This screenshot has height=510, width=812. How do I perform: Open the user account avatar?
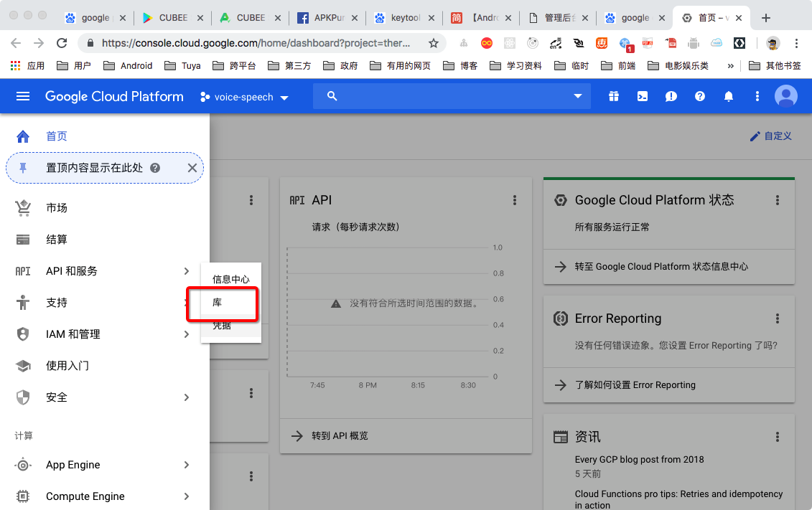(785, 96)
